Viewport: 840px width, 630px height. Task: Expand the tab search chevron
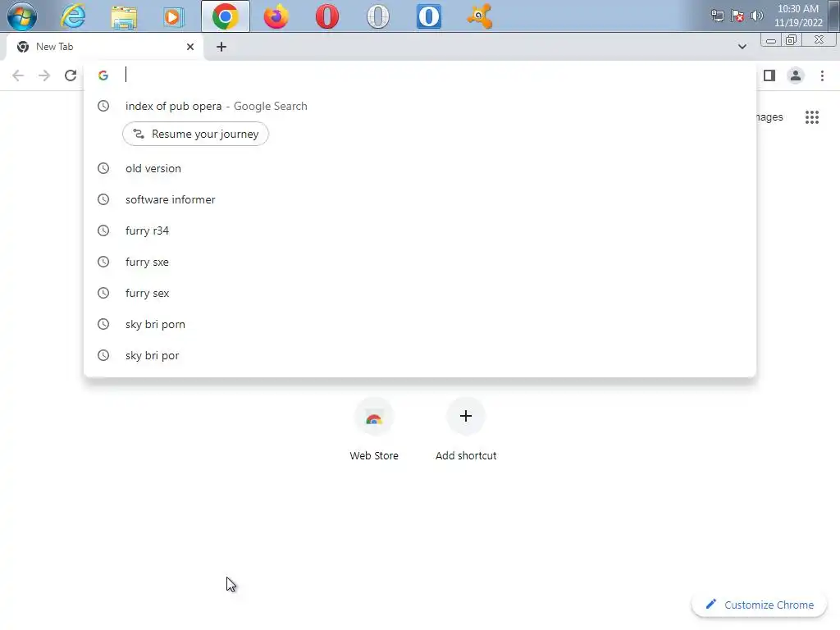coord(742,47)
